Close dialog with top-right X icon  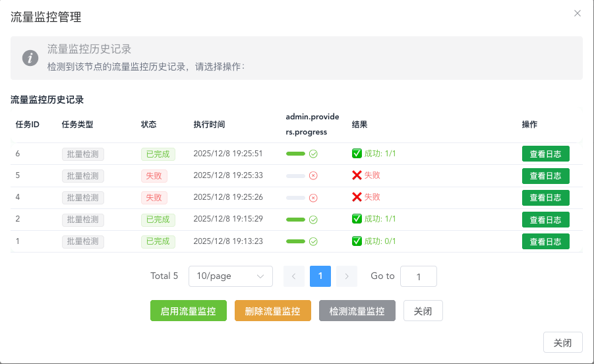[578, 13]
